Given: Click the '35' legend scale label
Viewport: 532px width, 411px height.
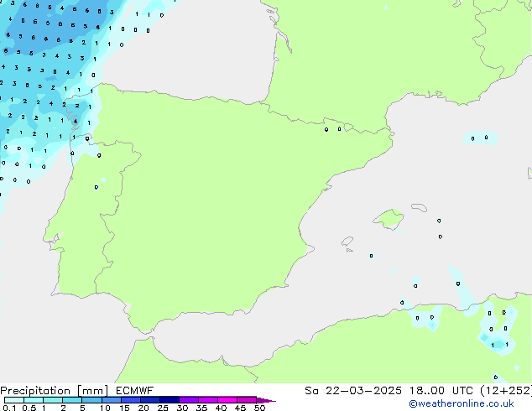Looking at the screenshot, I should (201, 408).
